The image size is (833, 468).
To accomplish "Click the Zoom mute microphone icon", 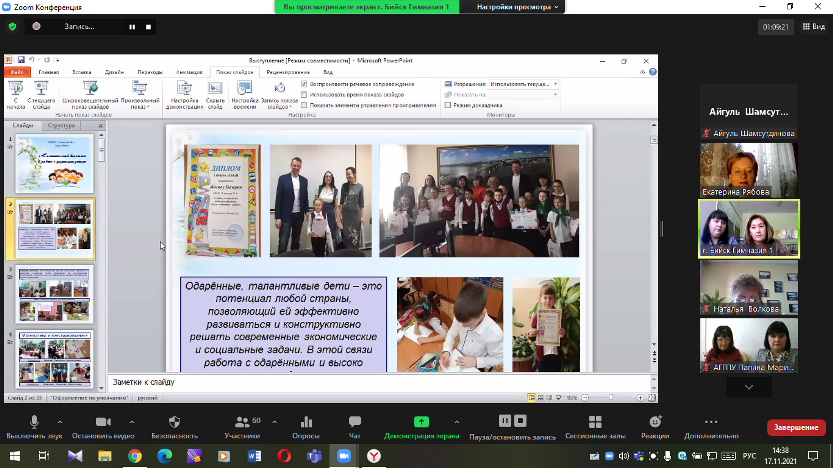I will (34, 422).
